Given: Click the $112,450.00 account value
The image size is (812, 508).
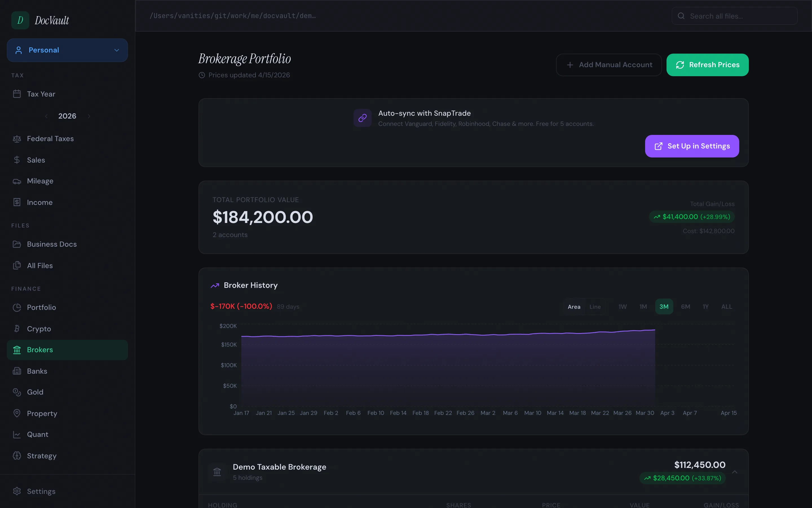Looking at the screenshot, I should (x=700, y=465).
